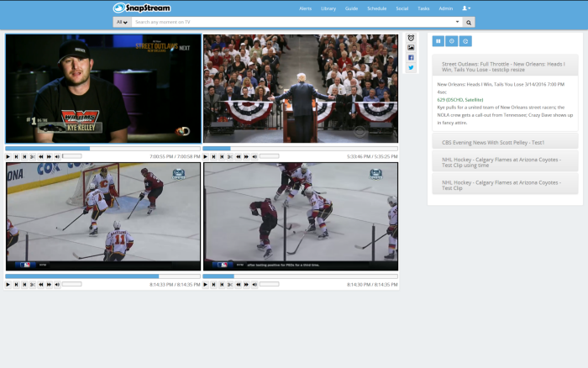Image resolution: width=588 pixels, height=368 pixels.
Task: Open the user account dropdown
Action: click(466, 8)
